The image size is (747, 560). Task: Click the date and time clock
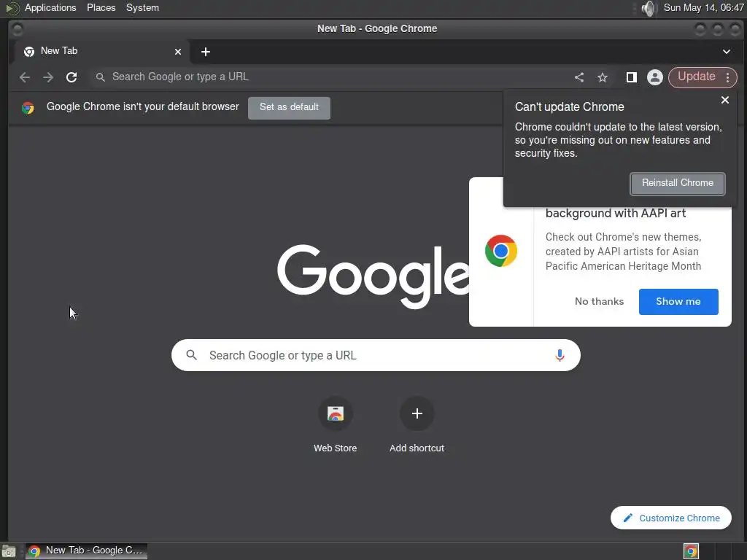[703, 8]
